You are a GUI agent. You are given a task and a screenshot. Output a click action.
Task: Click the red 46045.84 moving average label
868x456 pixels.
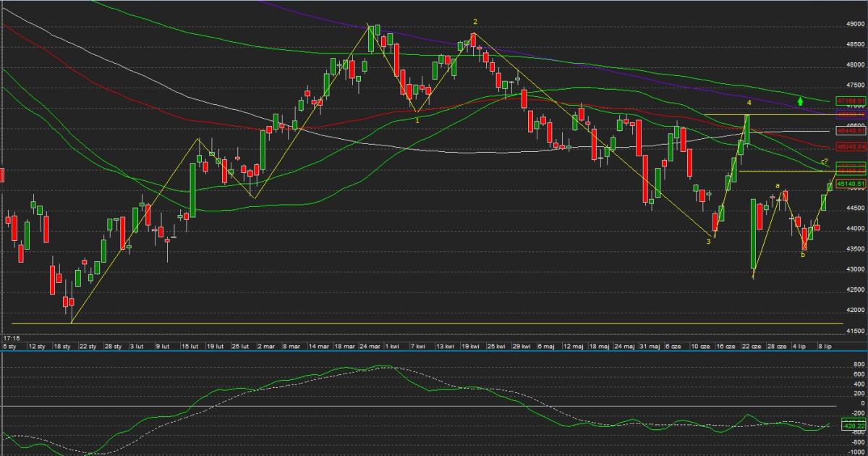click(x=851, y=146)
